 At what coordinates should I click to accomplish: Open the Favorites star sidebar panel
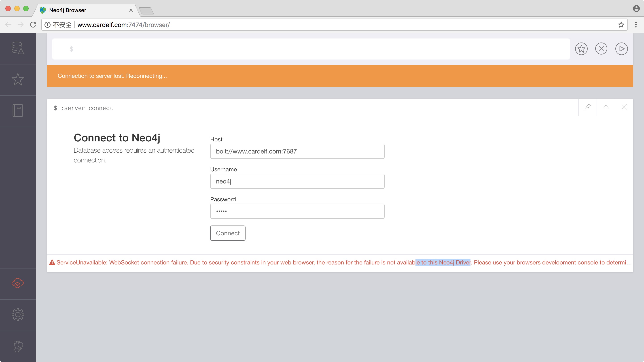[18, 79]
